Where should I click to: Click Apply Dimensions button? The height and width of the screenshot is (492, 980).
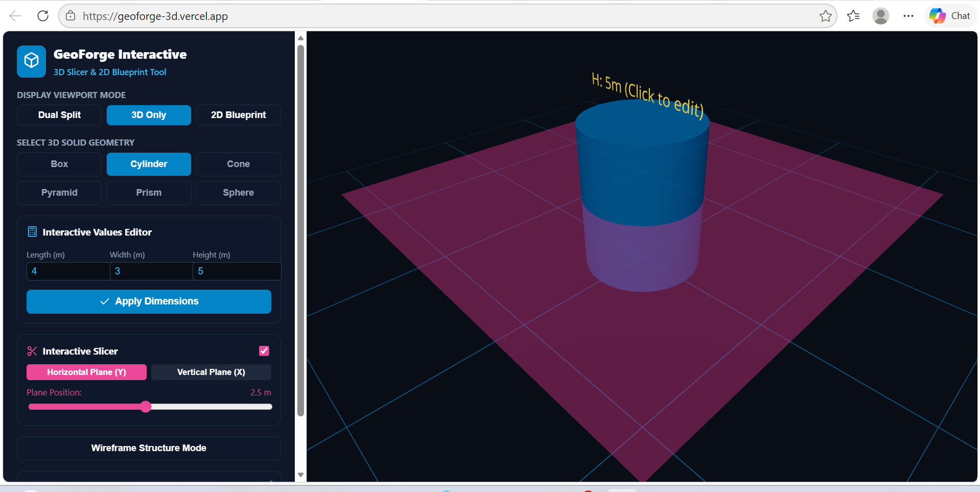[x=149, y=301]
